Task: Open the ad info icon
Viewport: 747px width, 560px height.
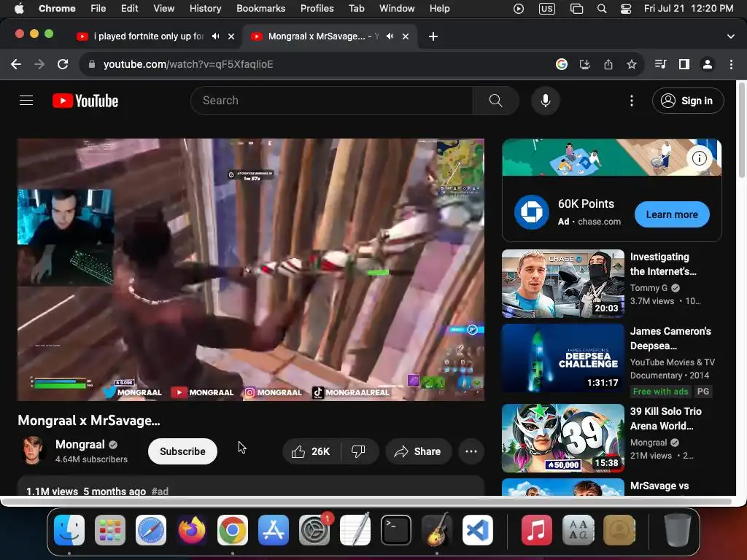Action: click(699, 158)
